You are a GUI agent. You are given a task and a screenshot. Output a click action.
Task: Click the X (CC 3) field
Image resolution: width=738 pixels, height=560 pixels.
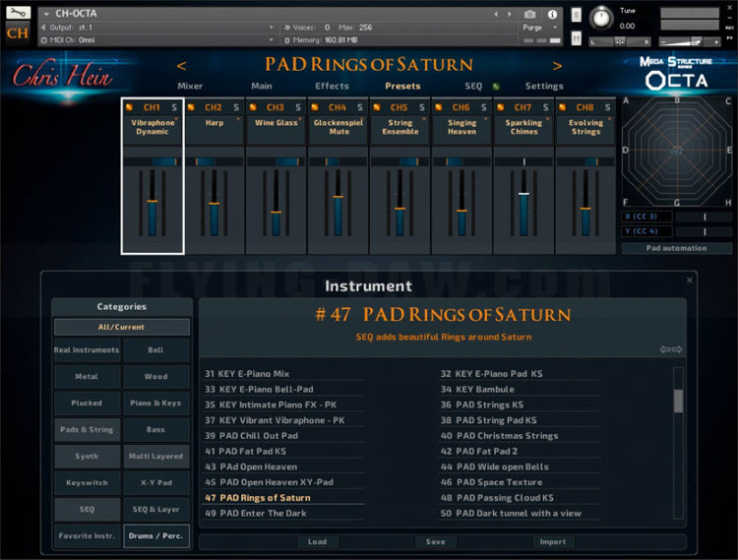pos(646,217)
